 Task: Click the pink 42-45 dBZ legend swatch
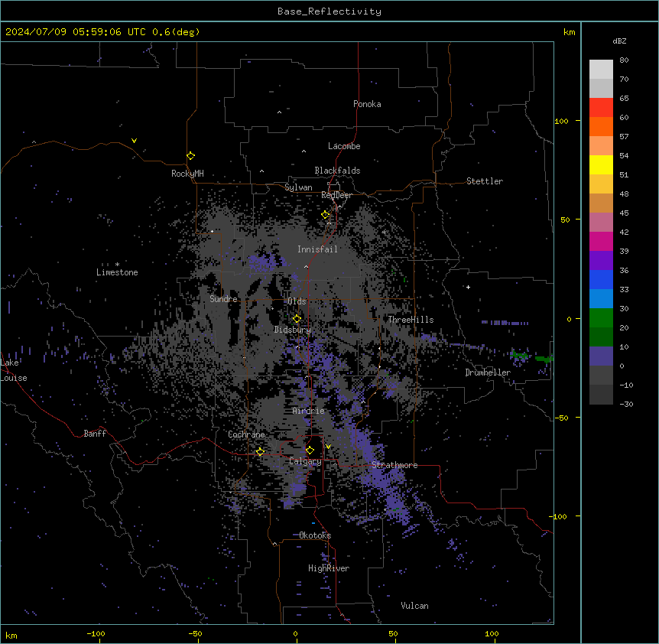pyautogui.click(x=601, y=223)
